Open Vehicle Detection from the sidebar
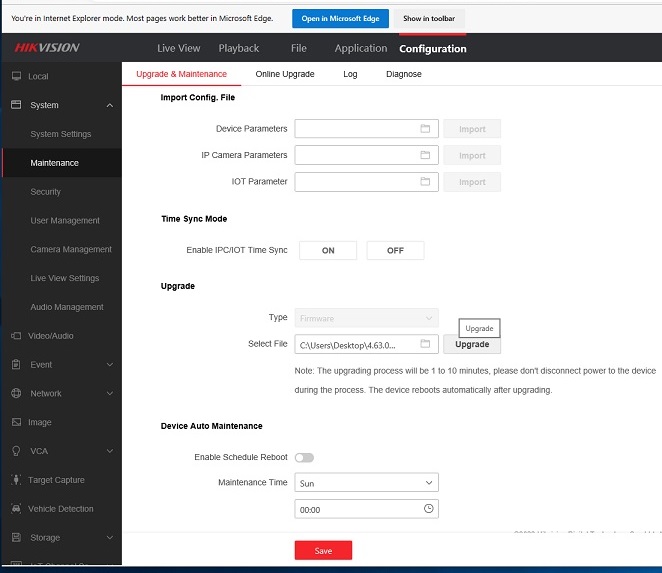 coord(61,509)
